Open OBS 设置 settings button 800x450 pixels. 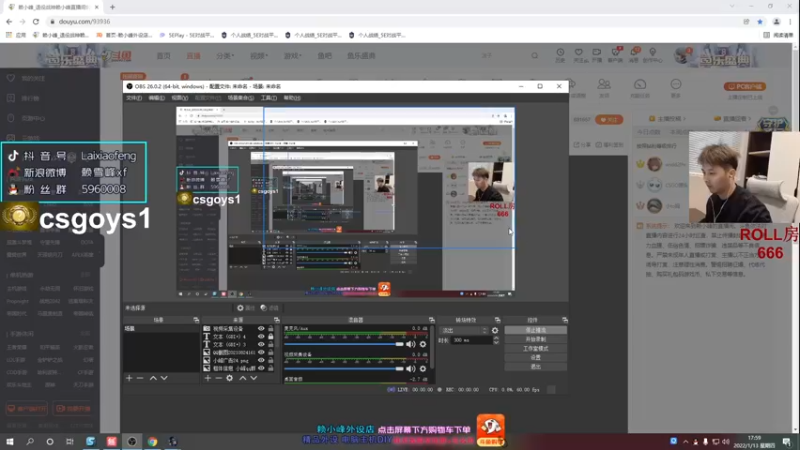pos(535,358)
